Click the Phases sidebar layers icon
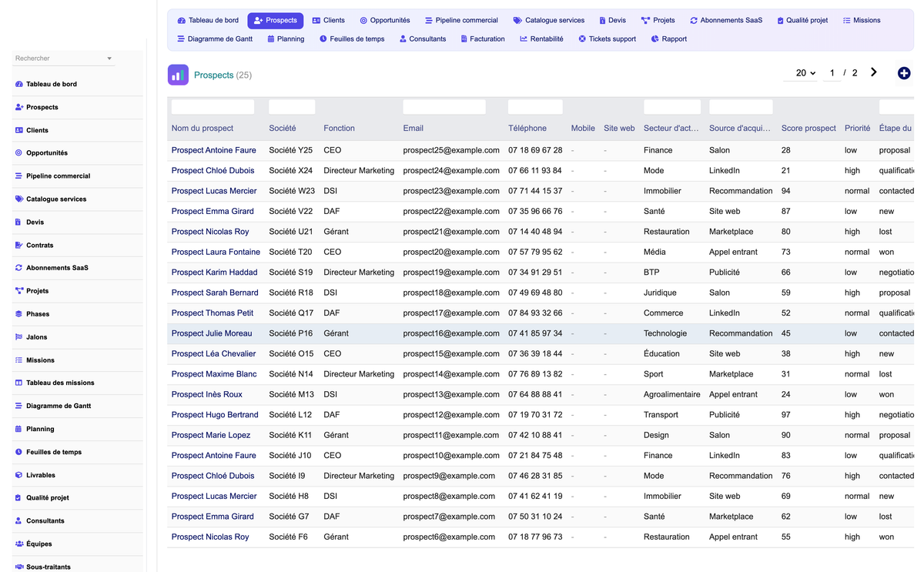Image resolution: width=924 pixels, height=572 pixels. click(19, 314)
